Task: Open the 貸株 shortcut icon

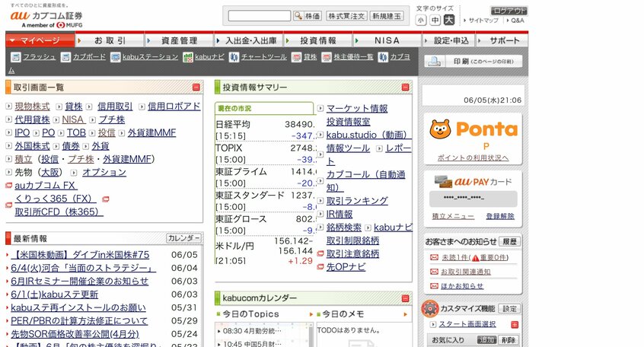Action: 297,57
